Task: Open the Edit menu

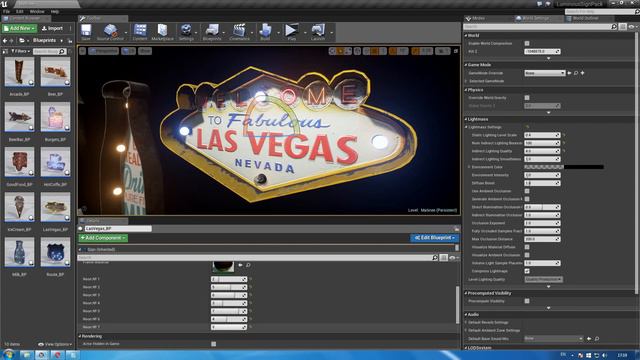Action: coord(20,11)
